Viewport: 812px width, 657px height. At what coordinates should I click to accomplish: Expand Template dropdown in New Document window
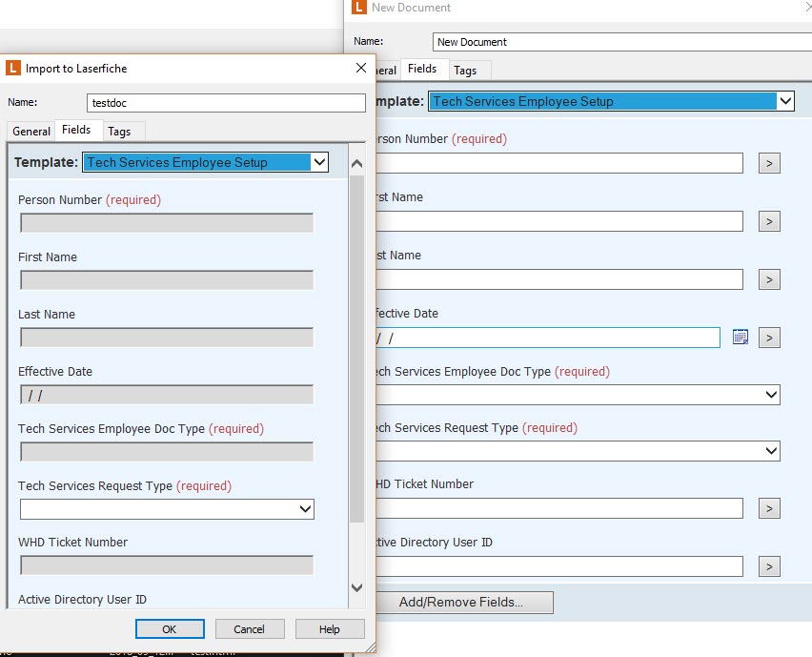click(784, 101)
